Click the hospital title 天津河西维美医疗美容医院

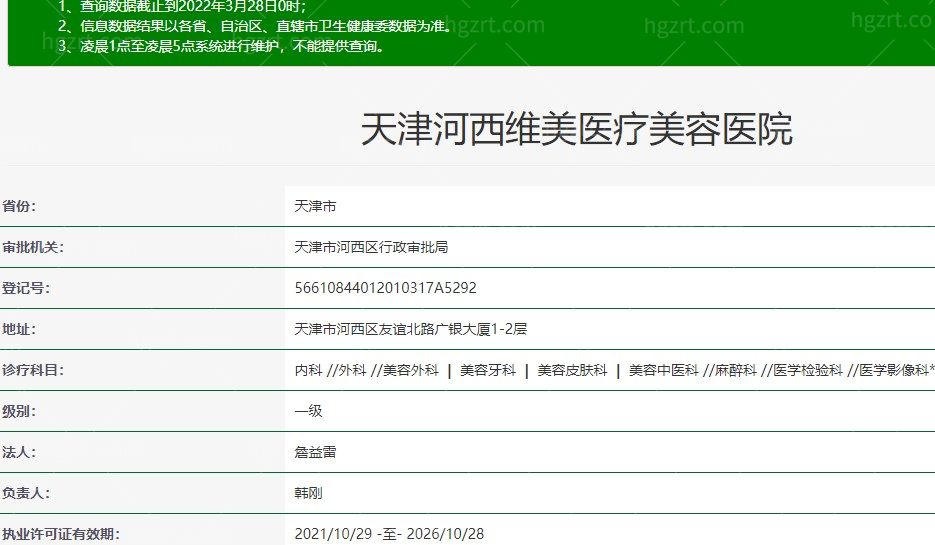pyautogui.click(x=577, y=128)
